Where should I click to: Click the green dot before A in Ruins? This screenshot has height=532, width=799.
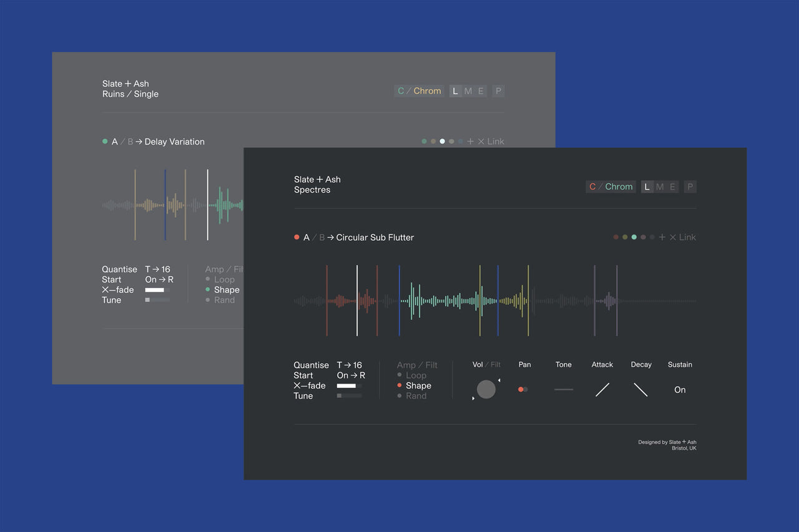[x=105, y=142]
